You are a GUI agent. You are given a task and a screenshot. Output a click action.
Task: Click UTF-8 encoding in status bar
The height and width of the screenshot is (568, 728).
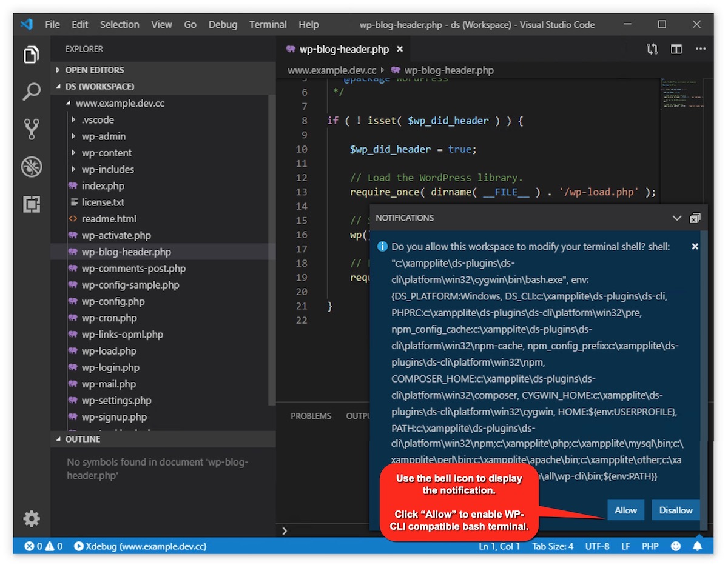click(597, 546)
